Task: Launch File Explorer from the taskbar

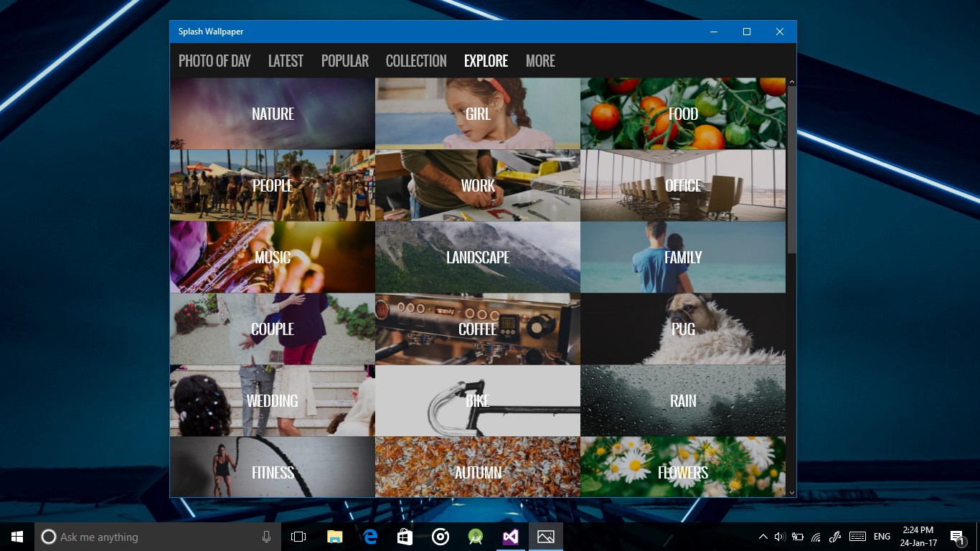Action: [334, 537]
